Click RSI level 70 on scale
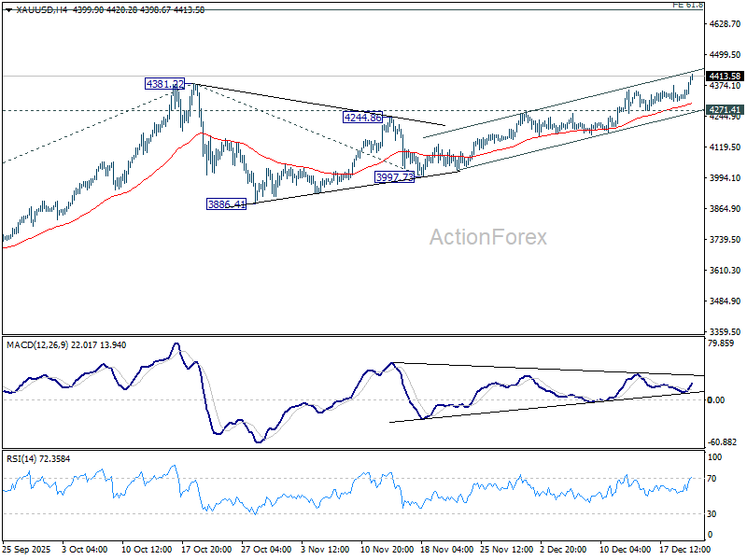The height and width of the screenshot is (560, 747). pos(712,478)
